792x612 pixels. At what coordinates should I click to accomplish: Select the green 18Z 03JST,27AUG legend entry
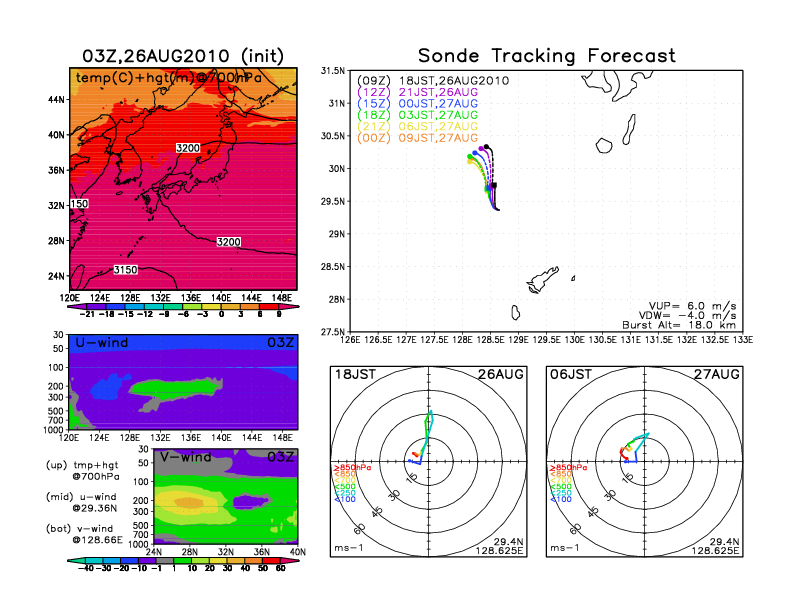point(417,115)
